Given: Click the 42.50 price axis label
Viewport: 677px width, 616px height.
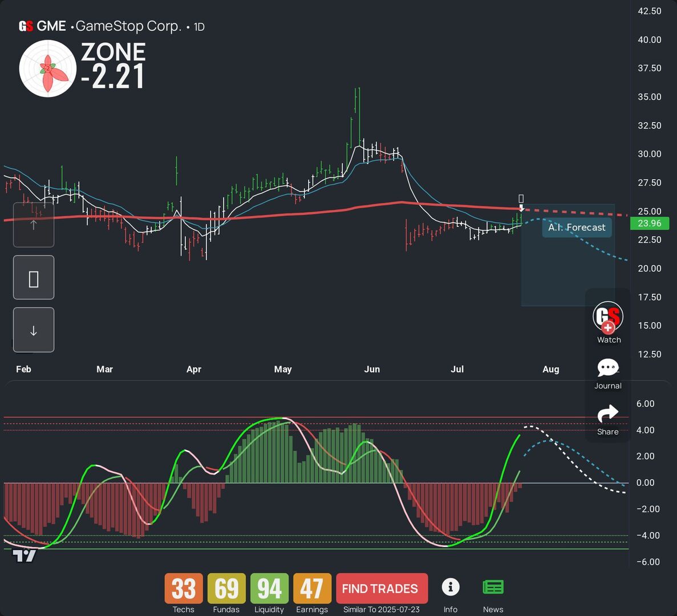Looking at the screenshot, I should click(650, 11).
